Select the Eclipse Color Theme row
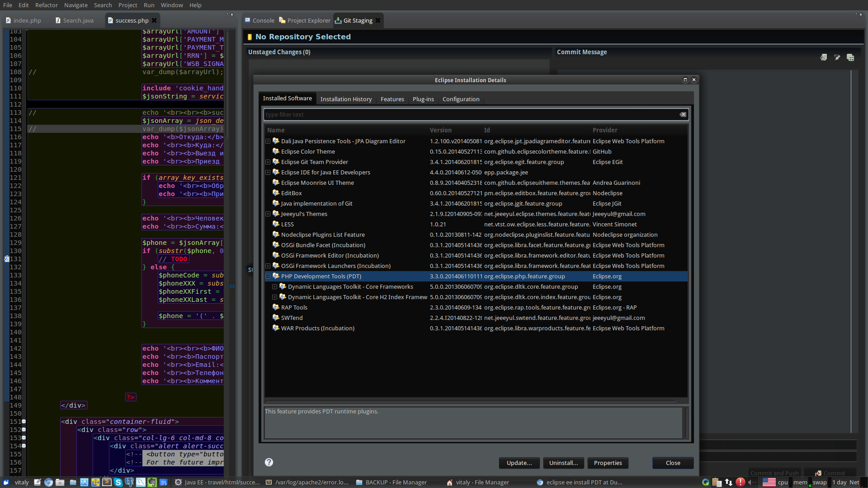The image size is (868, 488). pos(476,152)
